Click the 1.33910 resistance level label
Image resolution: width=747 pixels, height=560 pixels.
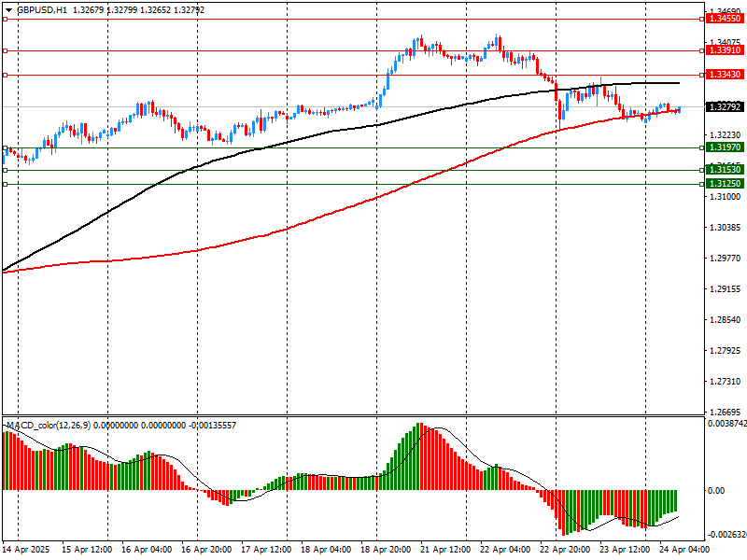point(724,51)
